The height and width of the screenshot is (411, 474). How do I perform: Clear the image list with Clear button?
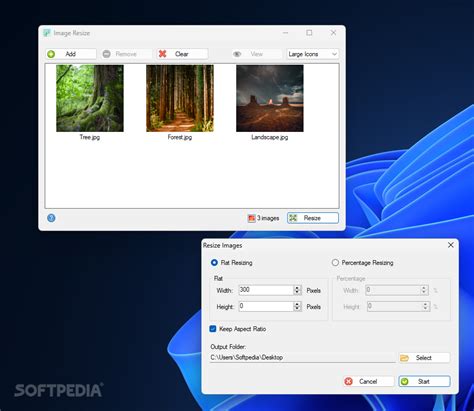(x=183, y=54)
